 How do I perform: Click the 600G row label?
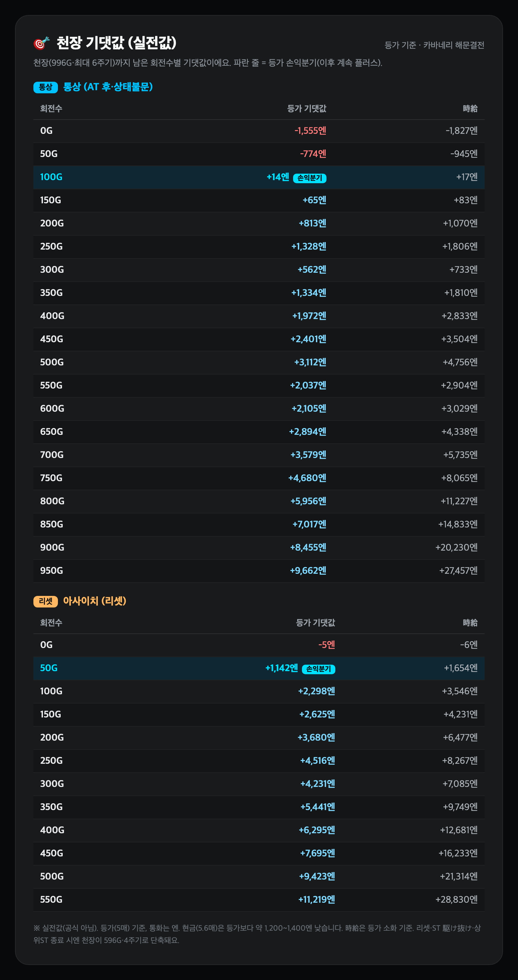pyautogui.click(x=52, y=409)
